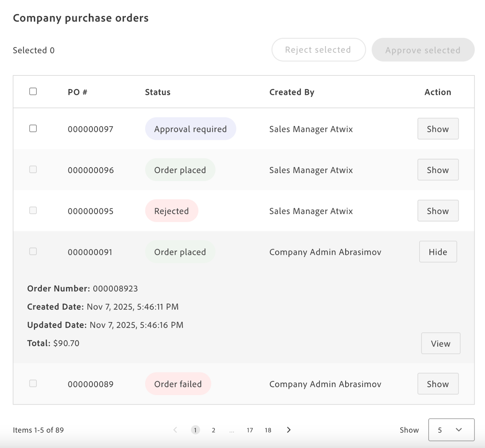Expand the rejected PO 000000095 row
This screenshot has width=485, height=448.
pyautogui.click(x=438, y=211)
